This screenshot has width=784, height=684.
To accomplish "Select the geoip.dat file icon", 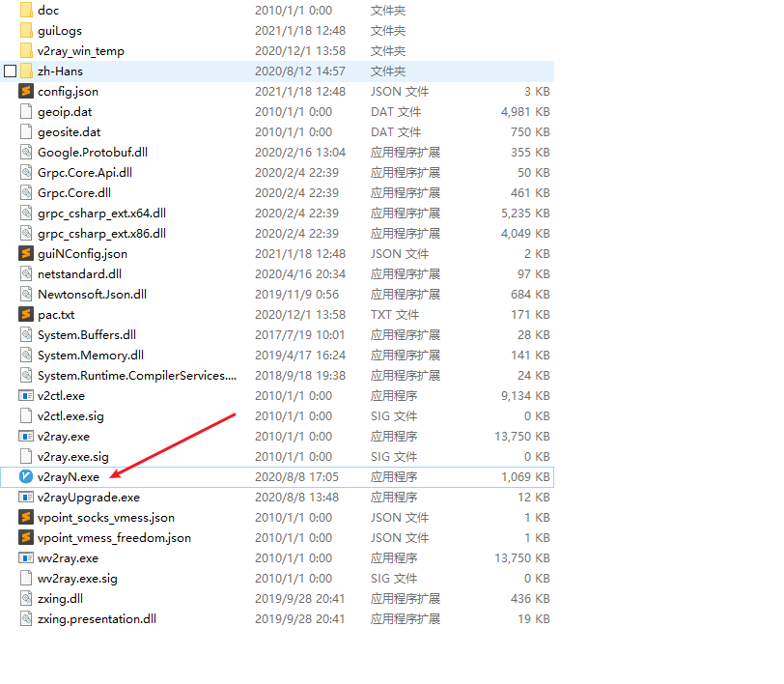I will pyautogui.click(x=26, y=111).
